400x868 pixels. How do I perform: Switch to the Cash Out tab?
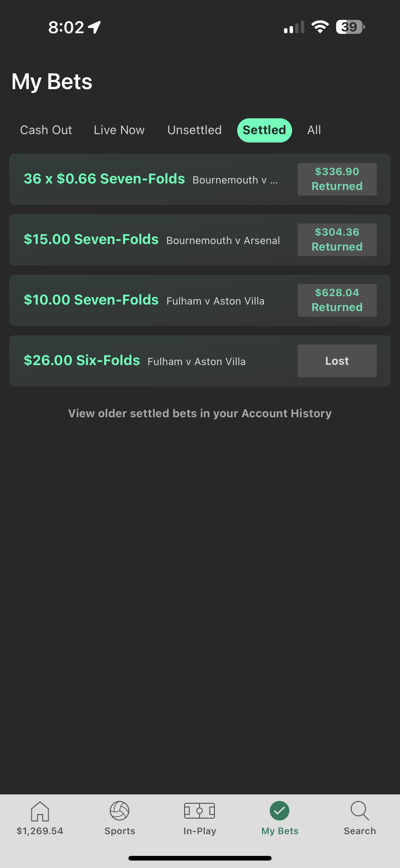coord(46,130)
